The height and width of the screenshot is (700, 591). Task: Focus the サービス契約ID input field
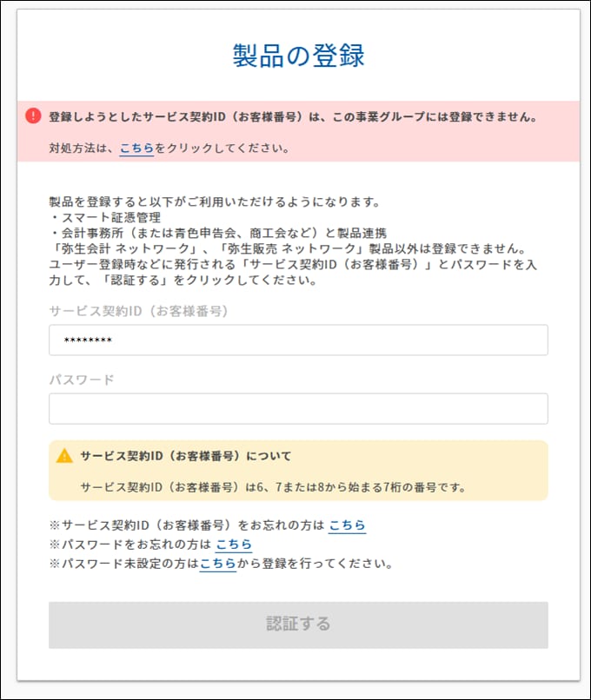298,340
